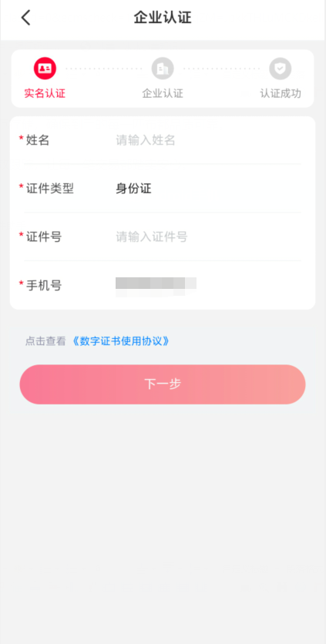Click the gray building step icon
This screenshot has height=644, width=326.
tap(163, 69)
